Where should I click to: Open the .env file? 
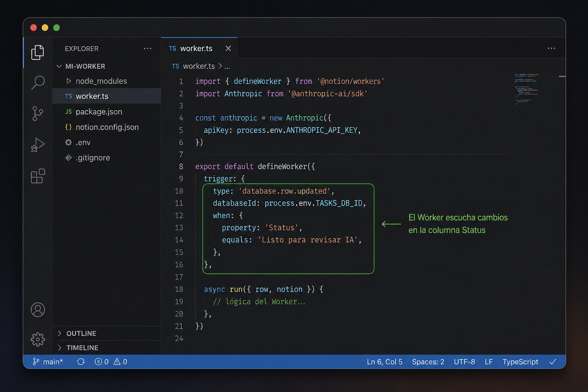tap(107, 142)
